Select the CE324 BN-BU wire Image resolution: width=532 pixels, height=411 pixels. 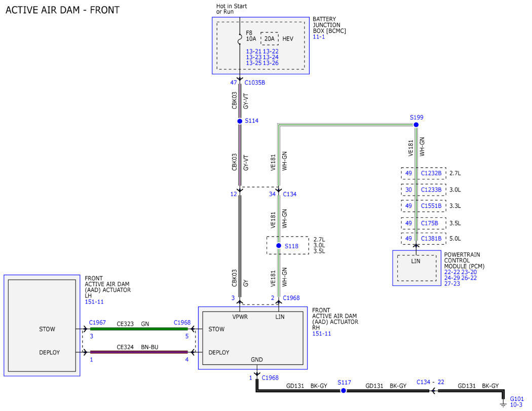pyautogui.click(x=139, y=352)
